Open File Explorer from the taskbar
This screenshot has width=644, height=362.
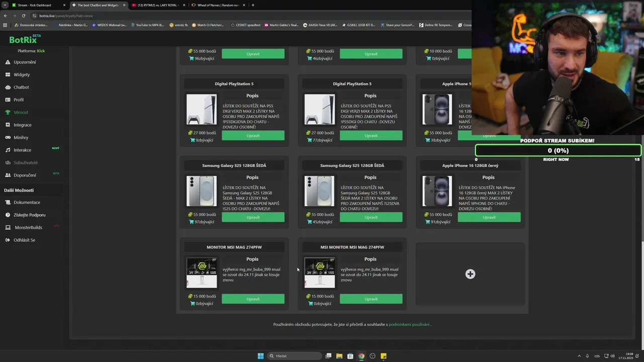pos(339,356)
